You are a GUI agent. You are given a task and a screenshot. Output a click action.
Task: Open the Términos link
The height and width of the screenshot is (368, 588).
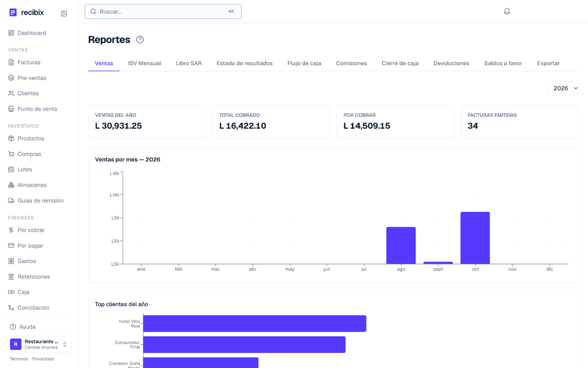[x=19, y=359]
